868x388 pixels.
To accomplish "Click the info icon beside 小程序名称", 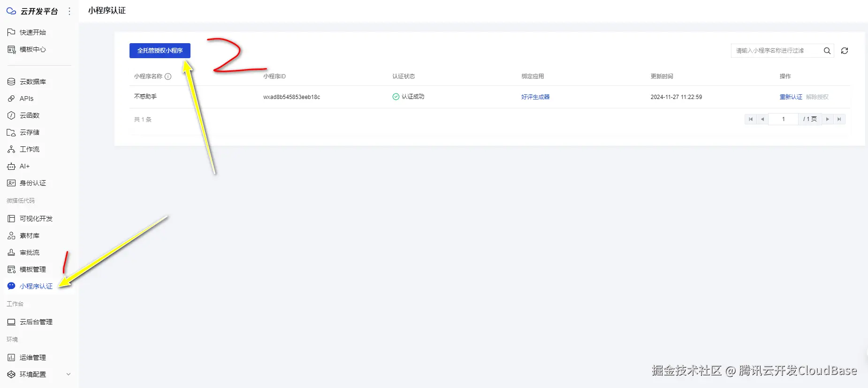I will coord(168,76).
